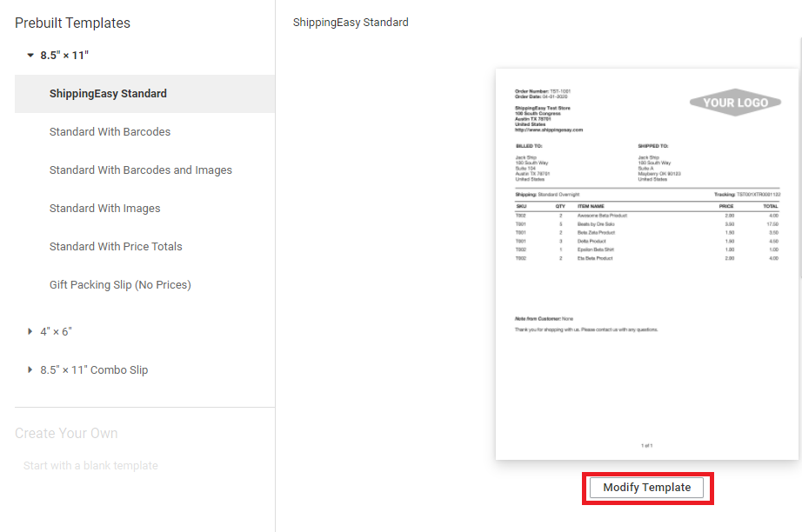Click the YOUR LOGO placeholder in preview
Screen dimensions: 802x532
pyautogui.click(x=735, y=103)
